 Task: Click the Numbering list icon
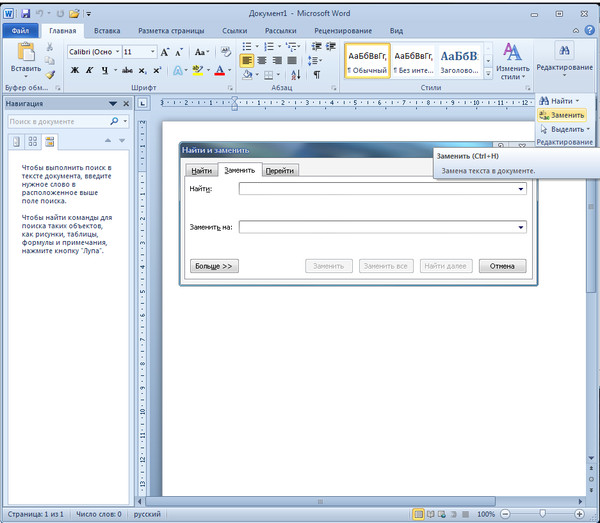coord(269,47)
